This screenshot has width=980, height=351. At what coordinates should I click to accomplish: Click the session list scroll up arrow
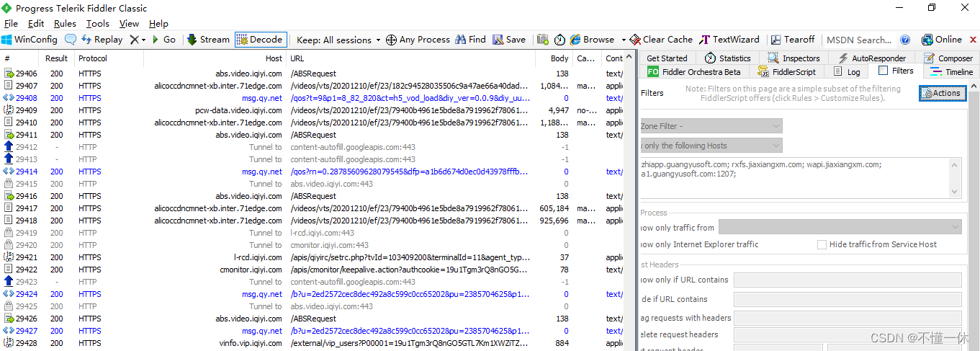tap(631, 57)
